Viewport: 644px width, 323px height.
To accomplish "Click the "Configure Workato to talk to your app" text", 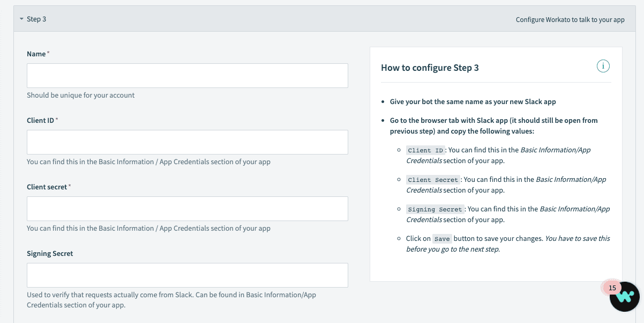I will [x=570, y=20].
